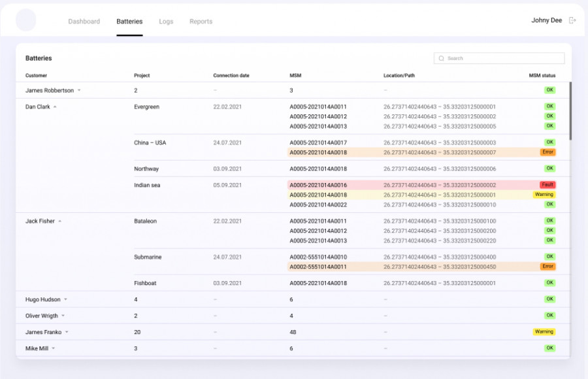Click the Warning badge in James Franko row
Image resolution: width=588 pixels, height=379 pixels.
point(544,332)
